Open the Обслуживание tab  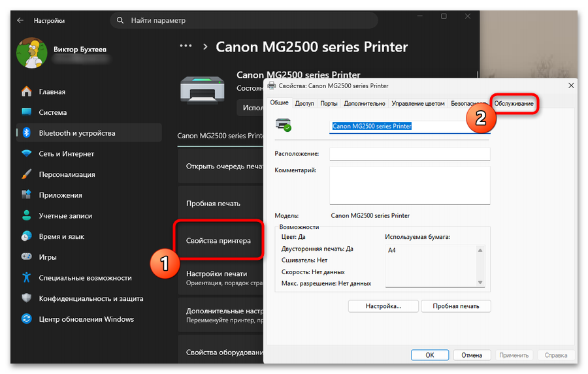(514, 103)
